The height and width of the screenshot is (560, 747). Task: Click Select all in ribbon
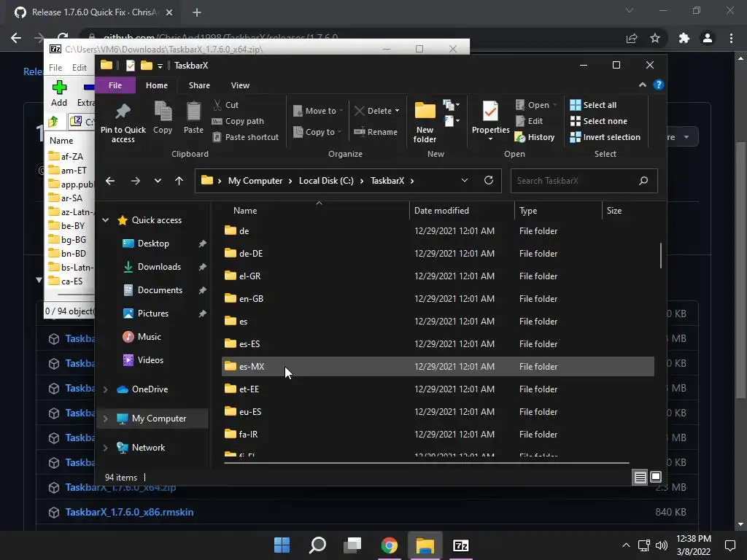[x=593, y=105]
